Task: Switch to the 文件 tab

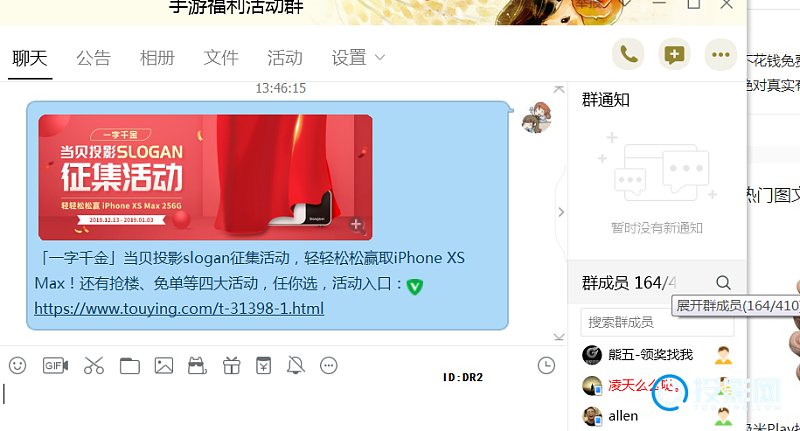Action: 221,58
